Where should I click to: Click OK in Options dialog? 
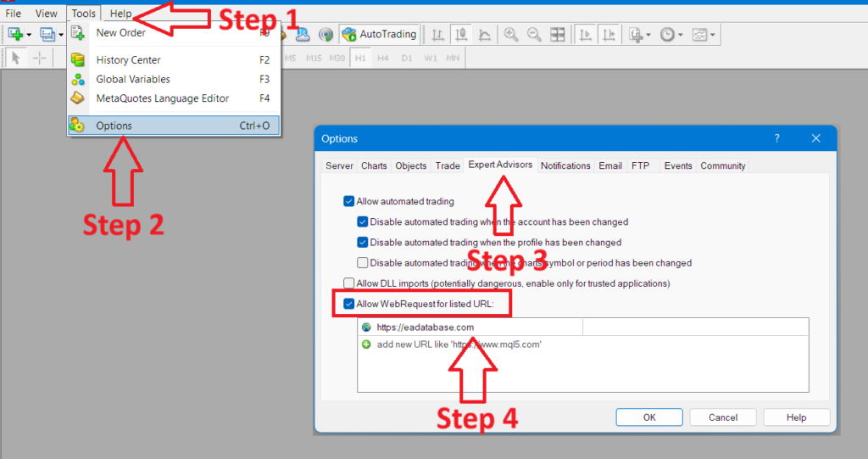click(649, 417)
